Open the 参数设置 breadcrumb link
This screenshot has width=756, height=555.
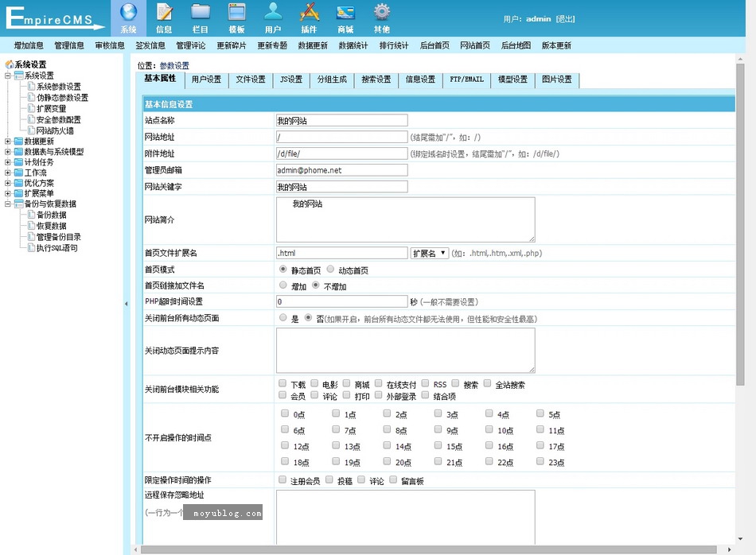tap(174, 65)
